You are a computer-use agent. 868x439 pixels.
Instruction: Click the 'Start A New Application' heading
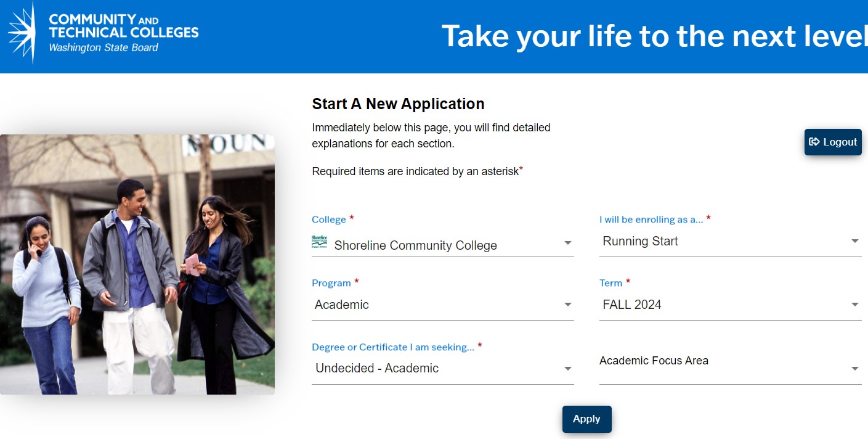(x=397, y=104)
